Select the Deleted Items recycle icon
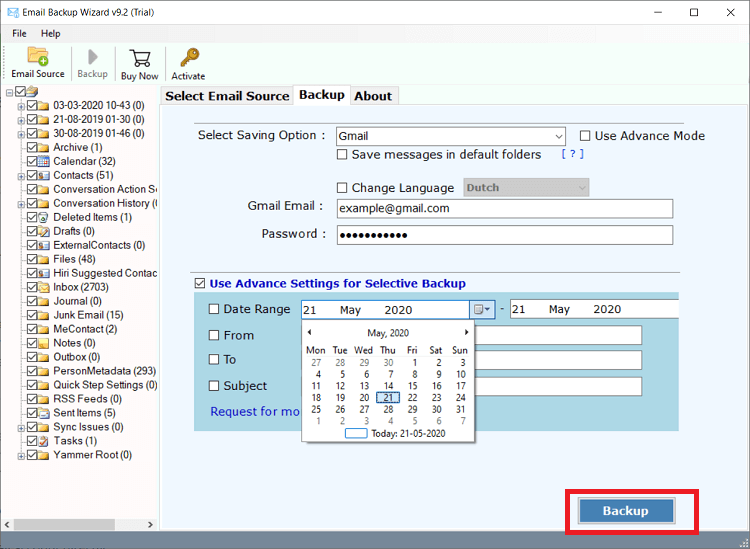Image resolution: width=750 pixels, height=549 pixels. [44, 217]
